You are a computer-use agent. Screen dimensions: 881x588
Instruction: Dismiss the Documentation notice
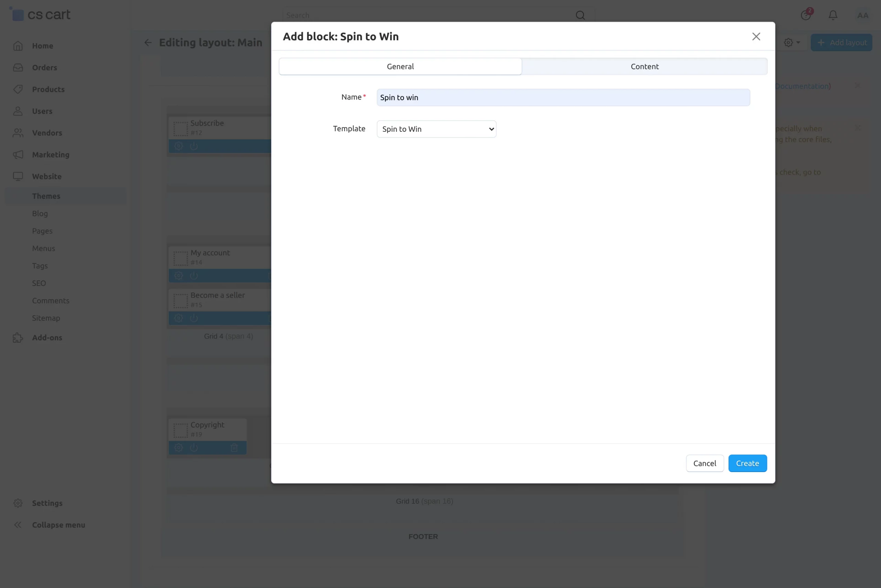857,86
